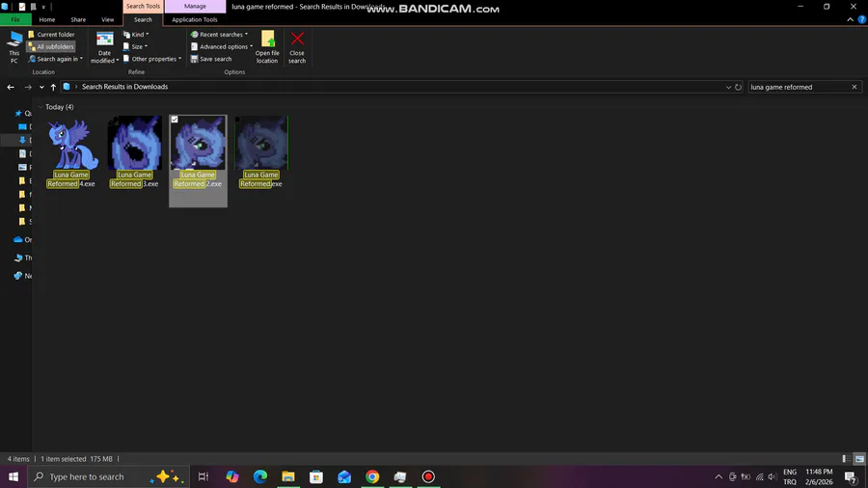The image size is (868, 488).
Task: Open the Recent searches dropdown
Action: [219, 35]
